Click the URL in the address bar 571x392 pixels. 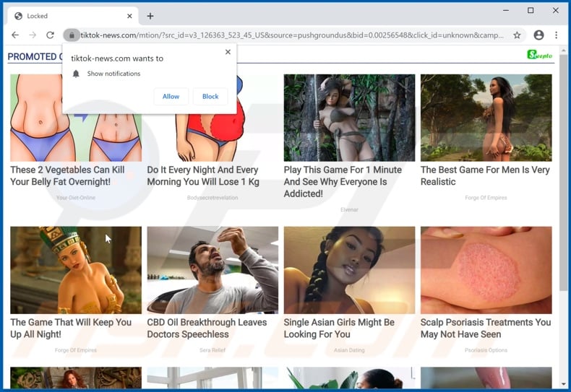pos(292,35)
